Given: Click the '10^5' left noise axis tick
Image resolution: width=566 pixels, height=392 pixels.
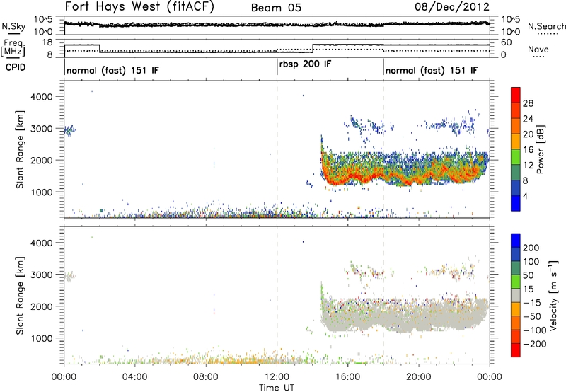Looking at the screenshot, I should point(43,19).
